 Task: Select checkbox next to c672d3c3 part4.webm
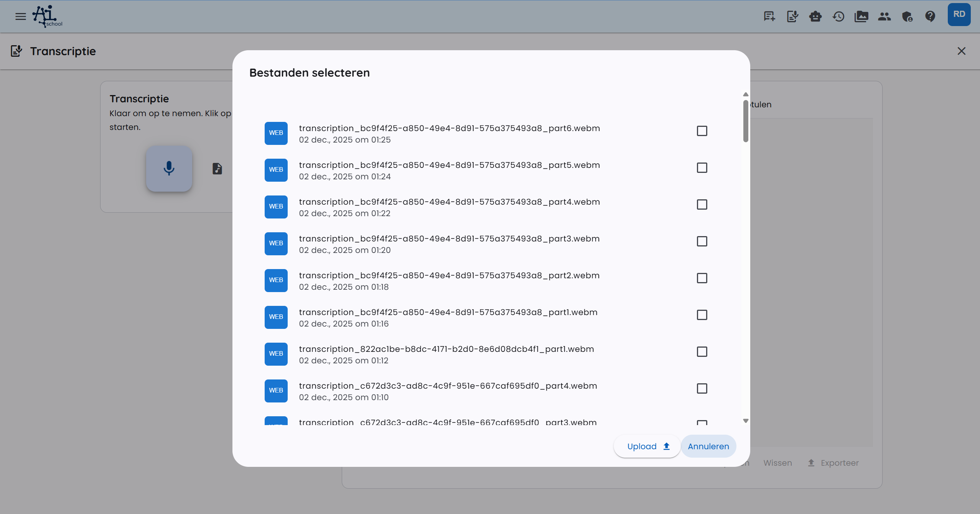[x=702, y=388]
